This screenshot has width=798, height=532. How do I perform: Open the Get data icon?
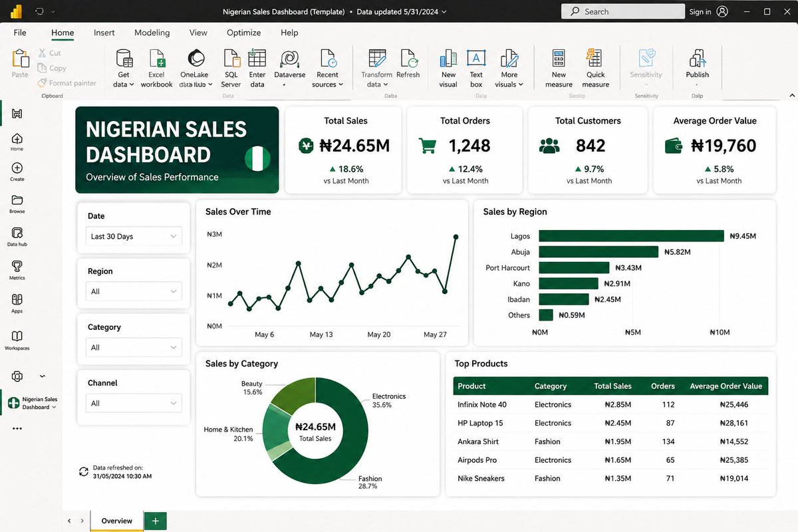pyautogui.click(x=124, y=59)
